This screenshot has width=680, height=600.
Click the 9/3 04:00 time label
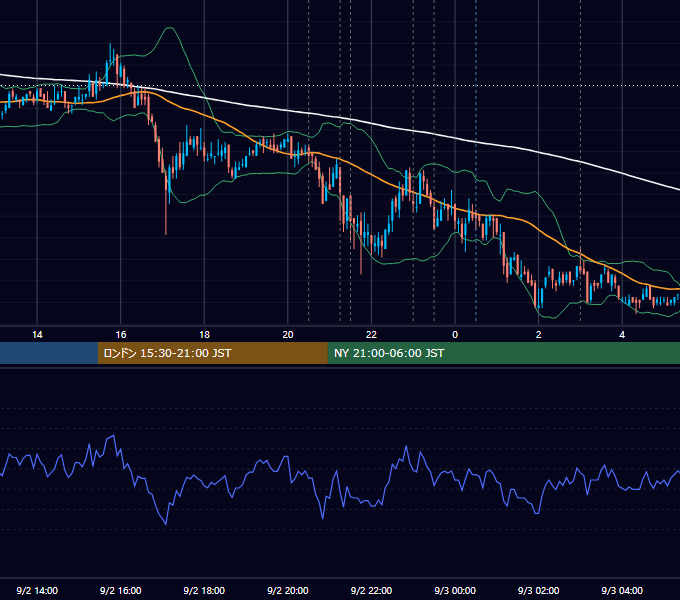pyautogui.click(x=622, y=590)
